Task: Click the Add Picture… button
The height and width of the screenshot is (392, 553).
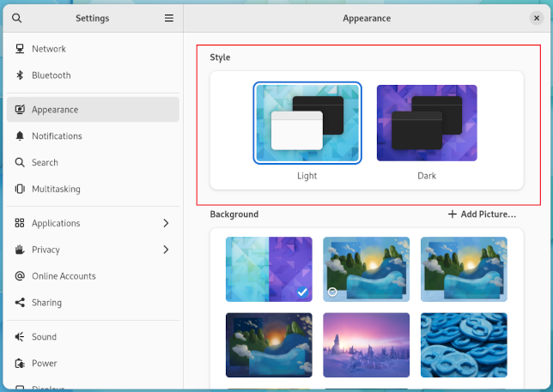Action: tap(482, 214)
